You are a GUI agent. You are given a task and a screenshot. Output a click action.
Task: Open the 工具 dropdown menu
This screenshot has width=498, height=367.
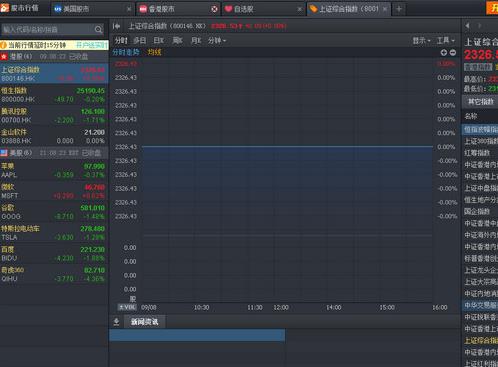(x=446, y=41)
